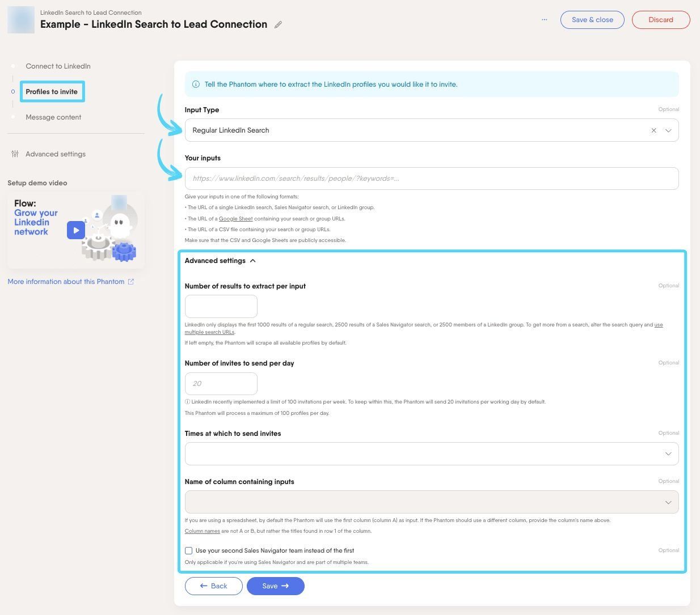Click the info icon in the blue banner
The width and height of the screenshot is (700, 615).
[196, 84]
